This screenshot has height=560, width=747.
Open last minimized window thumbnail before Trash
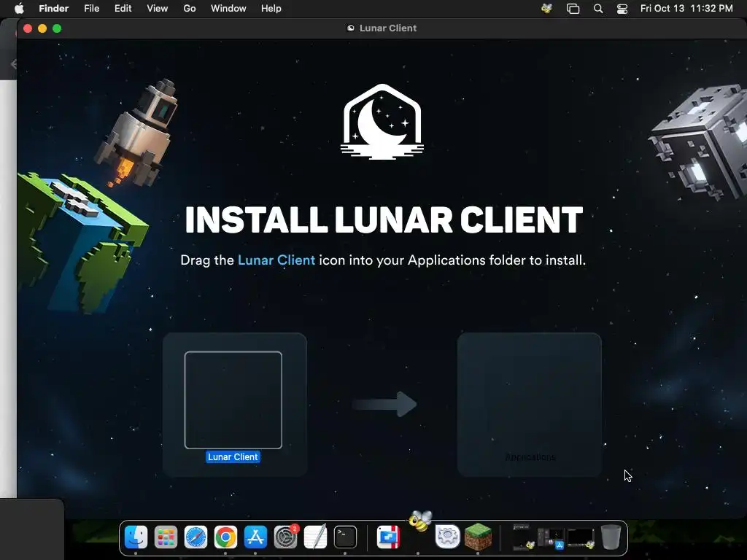point(581,538)
